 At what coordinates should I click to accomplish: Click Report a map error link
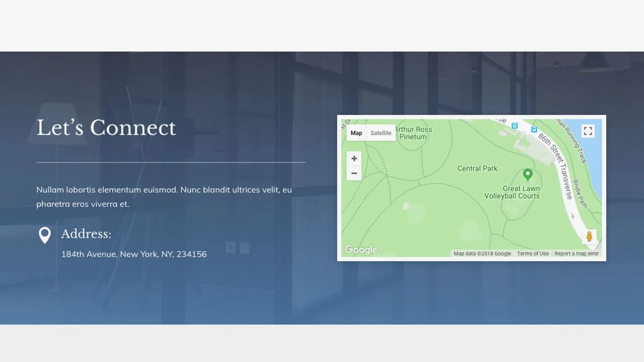(576, 254)
